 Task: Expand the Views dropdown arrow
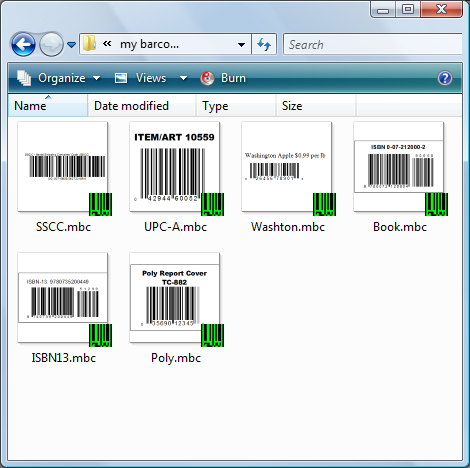point(183,78)
